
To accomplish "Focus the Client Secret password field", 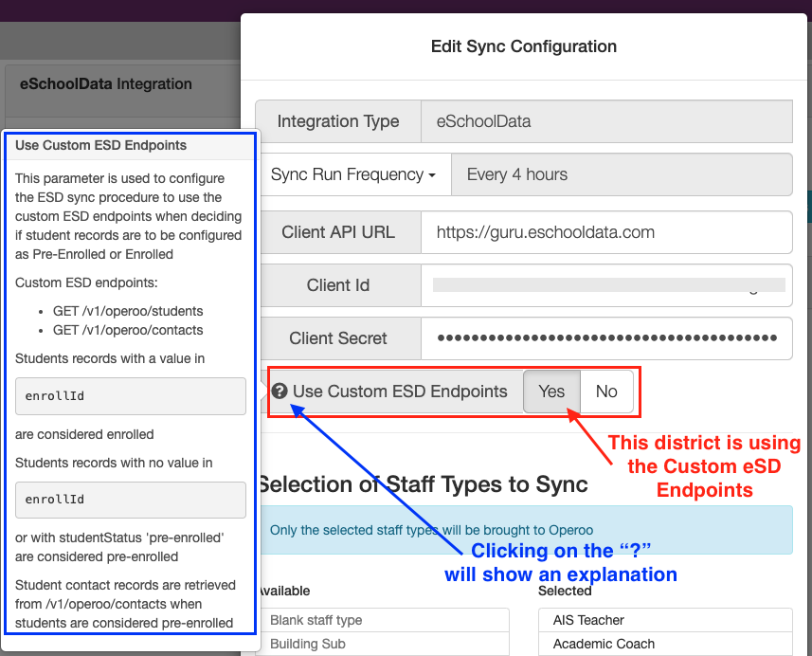I will pyautogui.click(x=607, y=338).
